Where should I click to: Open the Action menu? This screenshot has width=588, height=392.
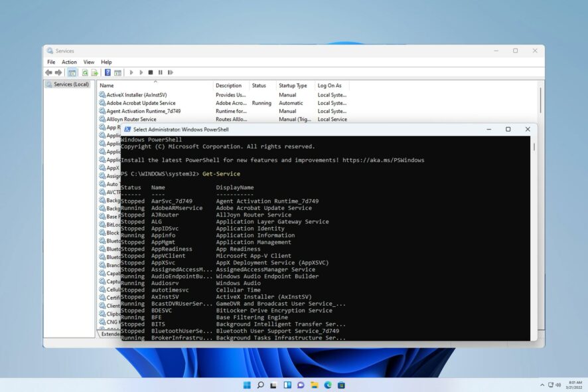pos(68,61)
